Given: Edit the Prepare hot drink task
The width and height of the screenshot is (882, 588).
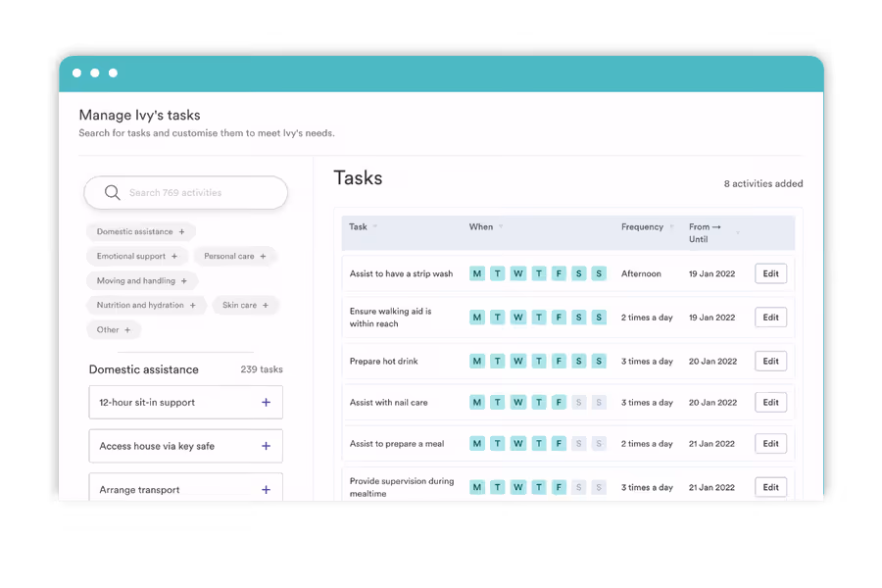Looking at the screenshot, I should [770, 362].
